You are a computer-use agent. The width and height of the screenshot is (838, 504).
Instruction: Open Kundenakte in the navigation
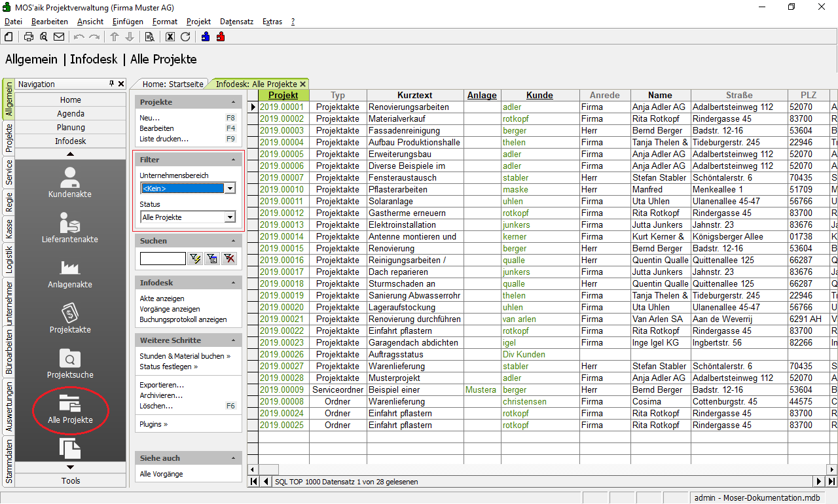(70, 183)
